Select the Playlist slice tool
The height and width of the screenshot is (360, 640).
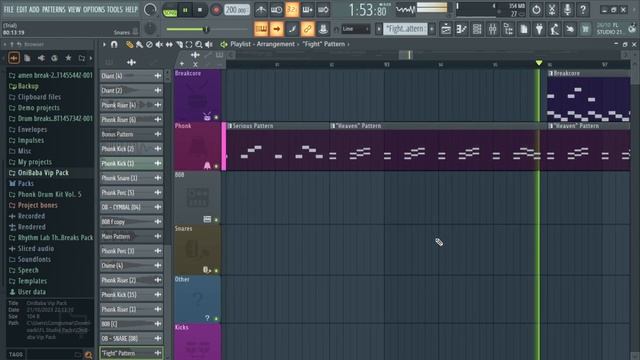[179, 44]
